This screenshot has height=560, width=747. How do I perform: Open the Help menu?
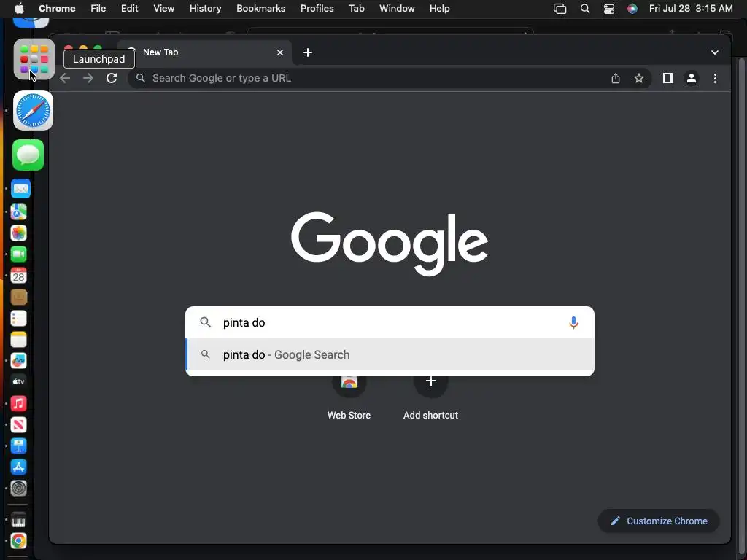click(439, 8)
